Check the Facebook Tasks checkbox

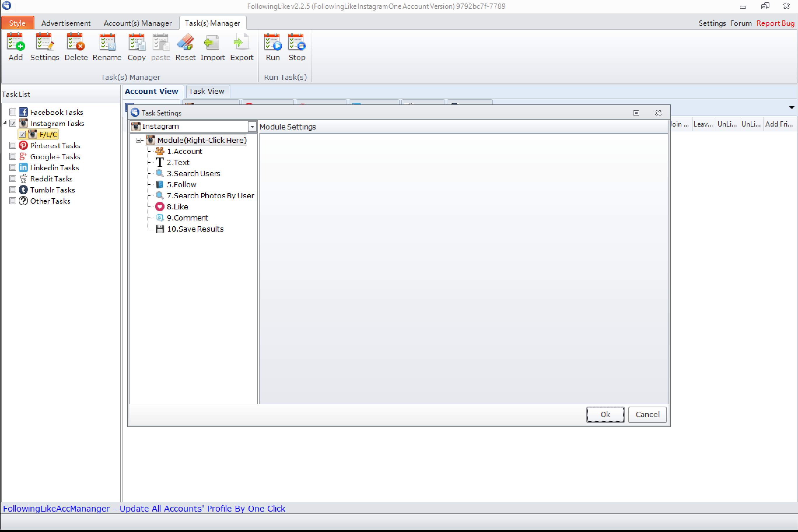(x=13, y=112)
